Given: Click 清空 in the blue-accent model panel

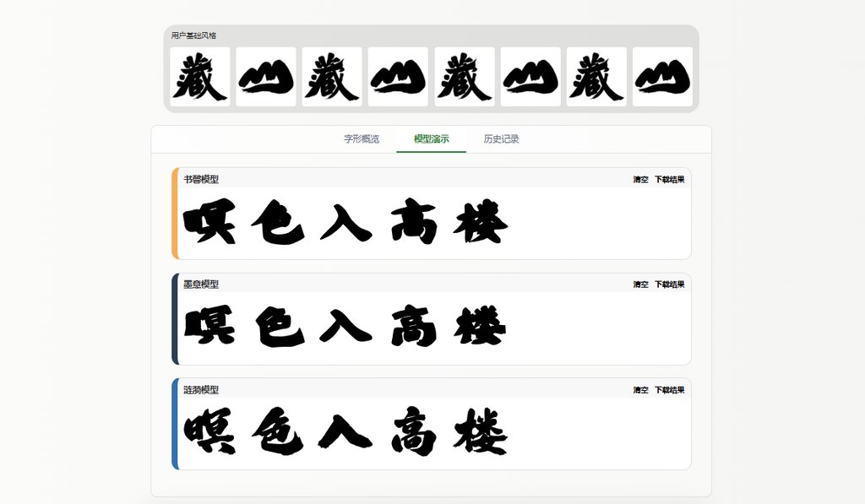Looking at the screenshot, I should pyautogui.click(x=640, y=390).
